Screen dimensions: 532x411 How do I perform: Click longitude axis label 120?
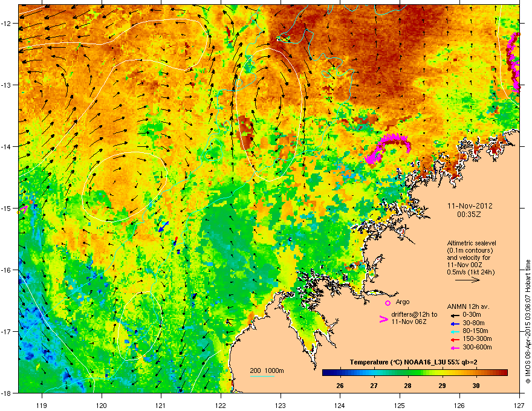(102, 405)
